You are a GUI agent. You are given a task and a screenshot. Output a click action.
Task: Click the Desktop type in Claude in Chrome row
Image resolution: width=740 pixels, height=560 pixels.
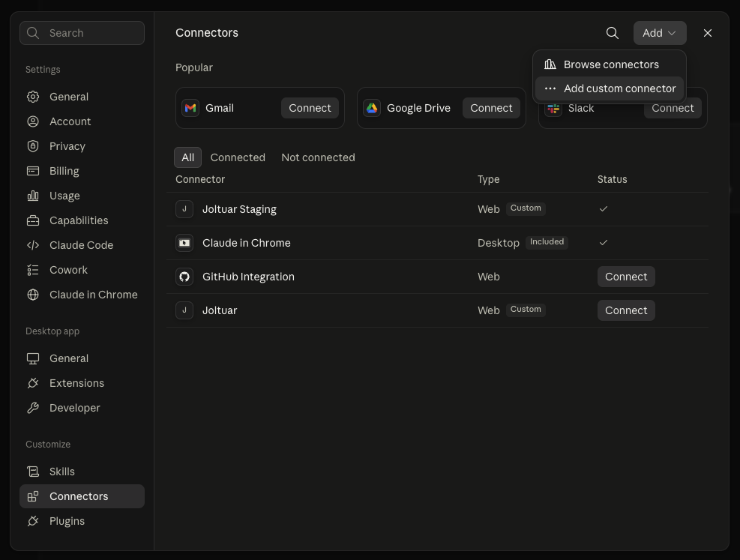point(499,243)
